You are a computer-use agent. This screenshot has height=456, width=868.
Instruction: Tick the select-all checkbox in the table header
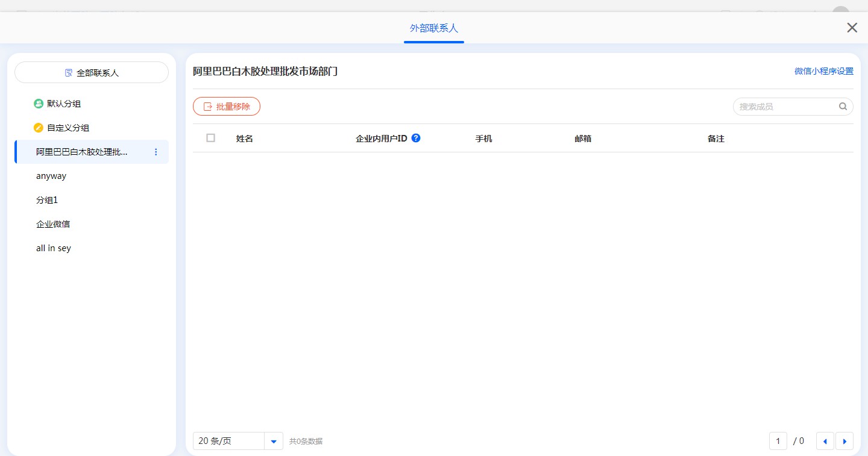point(210,138)
